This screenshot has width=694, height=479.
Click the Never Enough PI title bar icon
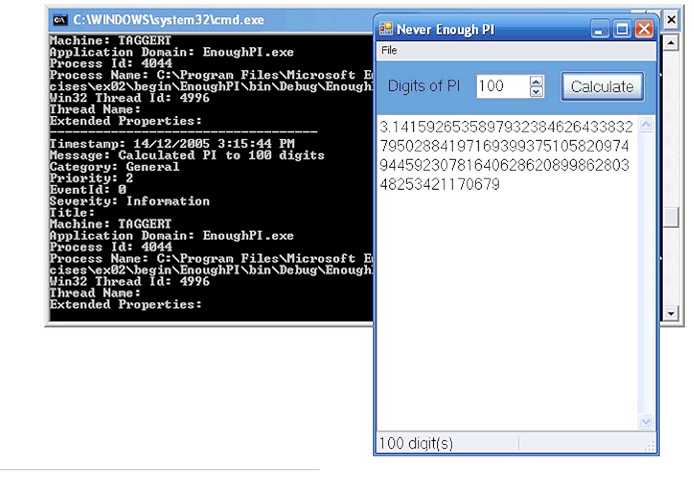pyautogui.click(x=386, y=29)
